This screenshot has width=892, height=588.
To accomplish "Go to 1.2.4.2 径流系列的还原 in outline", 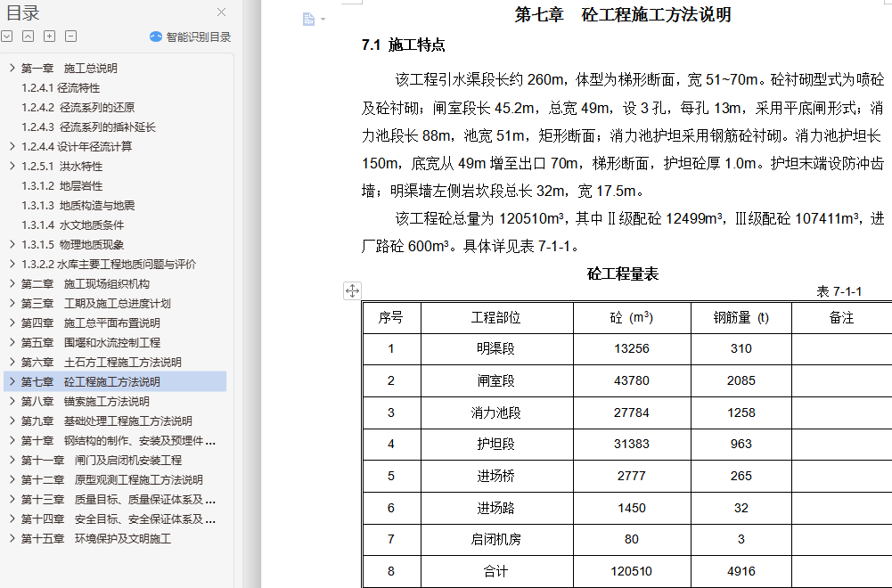I will click(x=78, y=108).
